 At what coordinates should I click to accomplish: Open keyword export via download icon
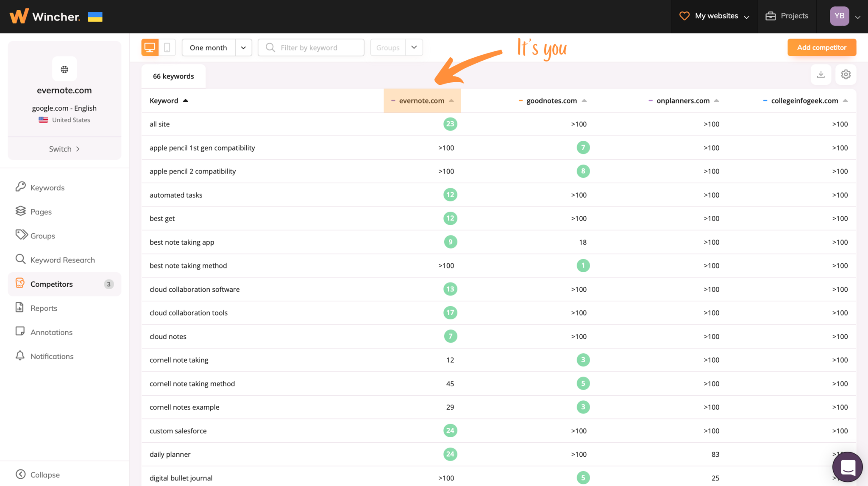coord(821,74)
